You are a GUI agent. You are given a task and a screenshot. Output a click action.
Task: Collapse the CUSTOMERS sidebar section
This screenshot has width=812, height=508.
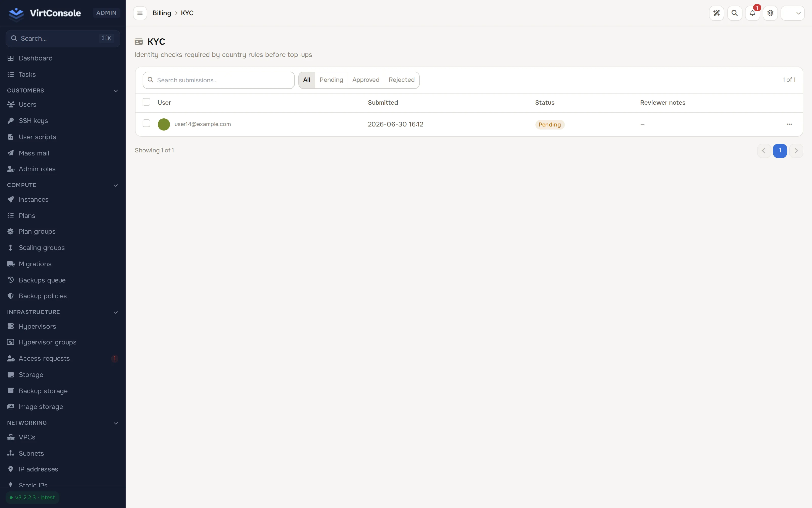63,91
